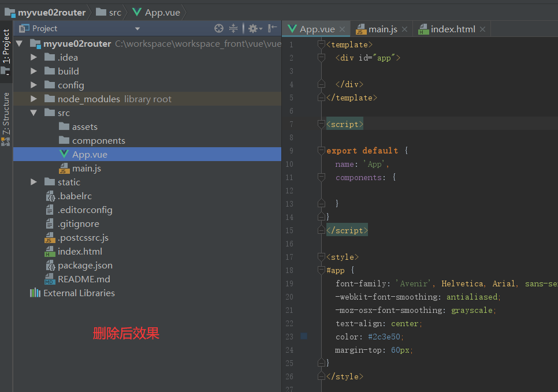Select the components folder
The width and height of the screenshot is (558, 392).
click(92, 140)
